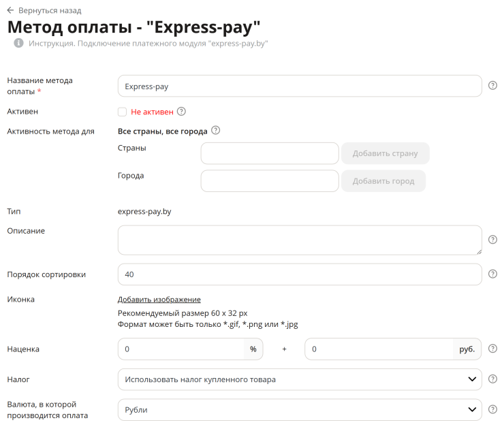Click the 'Добавить город' button
504x427 pixels.
[x=383, y=181]
